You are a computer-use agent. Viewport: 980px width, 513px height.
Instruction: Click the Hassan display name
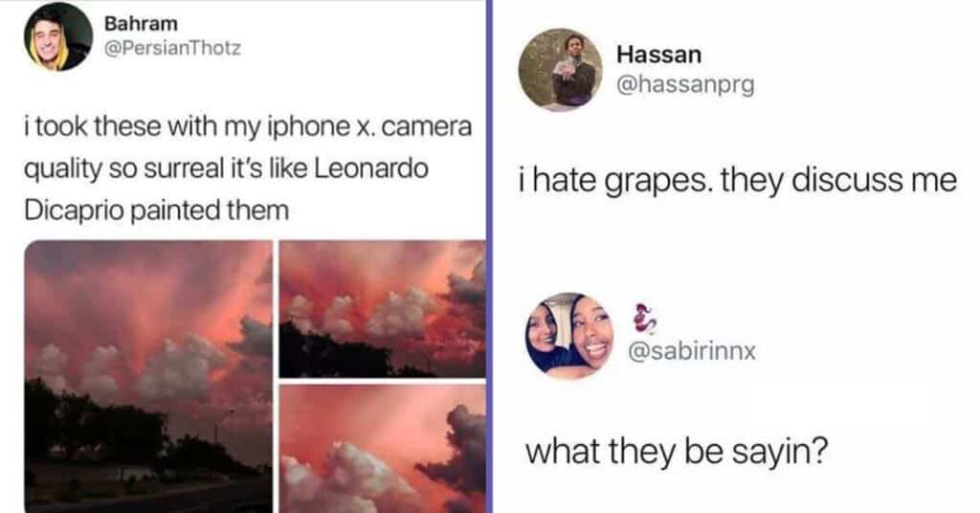[658, 55]
